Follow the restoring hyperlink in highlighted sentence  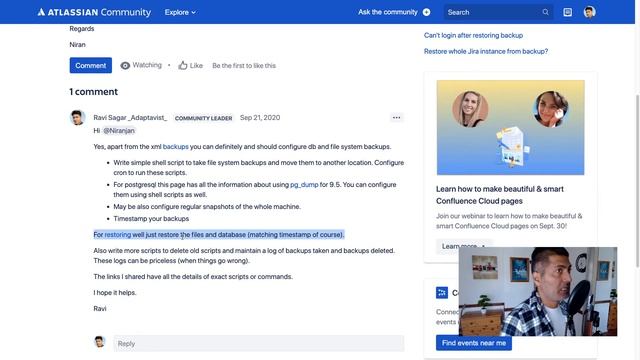(118, 235)
